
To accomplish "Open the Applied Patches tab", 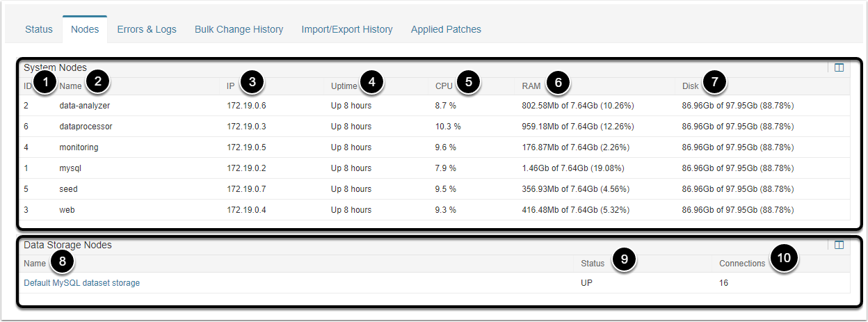I will (x=446, y=29).
